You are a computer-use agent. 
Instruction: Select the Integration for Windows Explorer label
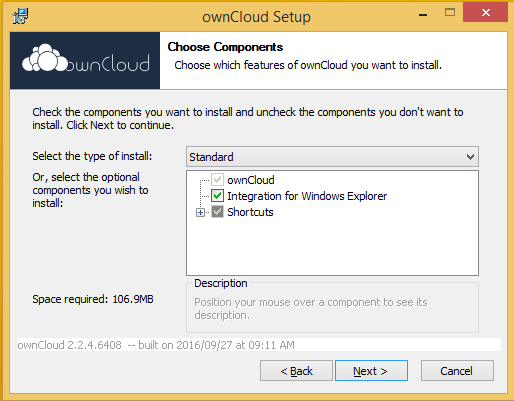coord(307,196)
